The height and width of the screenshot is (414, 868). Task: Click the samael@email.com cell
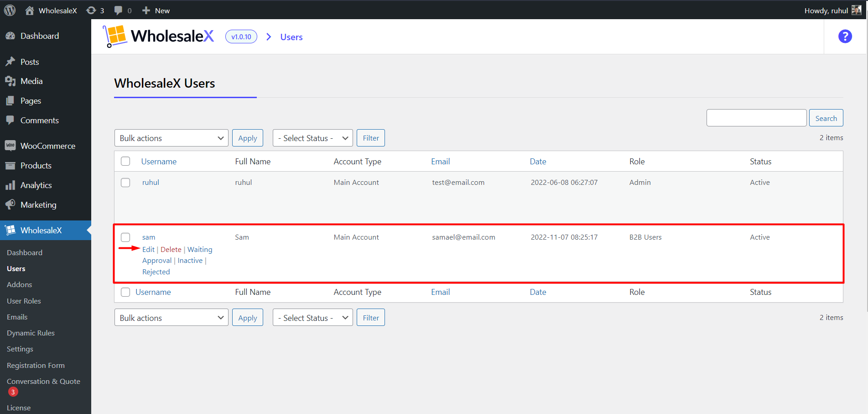[x=464, y=237]
